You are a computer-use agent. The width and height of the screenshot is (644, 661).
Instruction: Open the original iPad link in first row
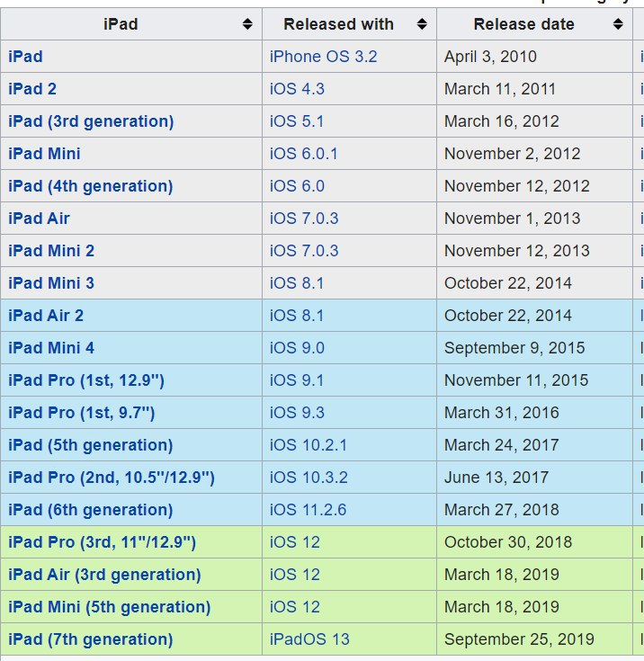(x=25, y=57)
